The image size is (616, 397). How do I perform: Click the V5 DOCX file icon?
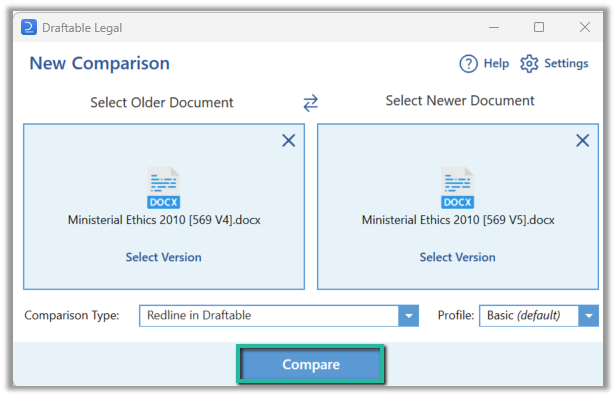click(458, 188)
